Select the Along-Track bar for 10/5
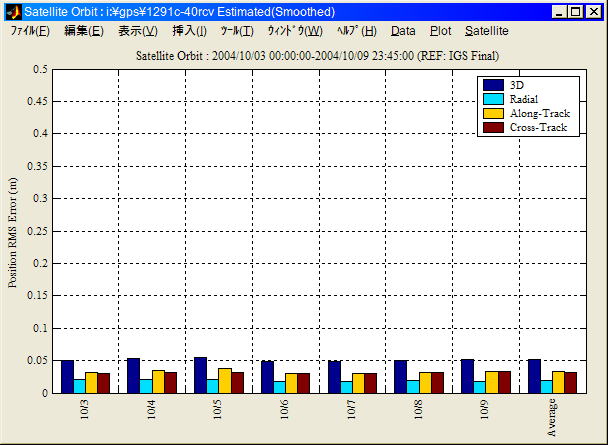 [x=224, y=381]
